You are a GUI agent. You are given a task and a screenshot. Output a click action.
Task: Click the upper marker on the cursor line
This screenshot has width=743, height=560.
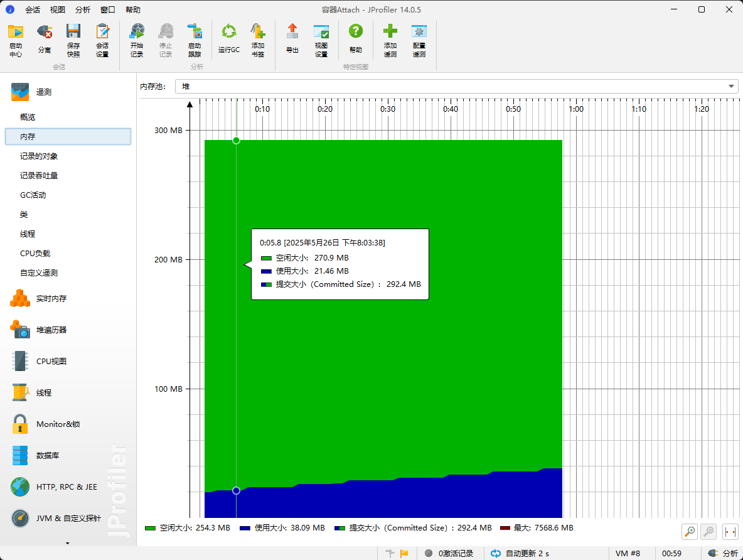click(237, 141)
